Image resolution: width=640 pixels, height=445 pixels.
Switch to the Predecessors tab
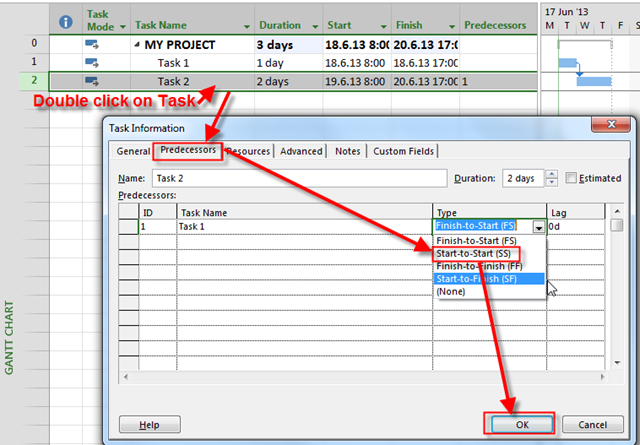click(x=186, y=151)
